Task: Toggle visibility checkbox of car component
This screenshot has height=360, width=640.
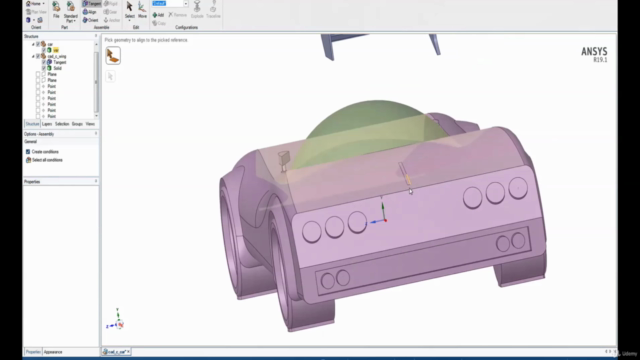Action: [x=38, y=44]
